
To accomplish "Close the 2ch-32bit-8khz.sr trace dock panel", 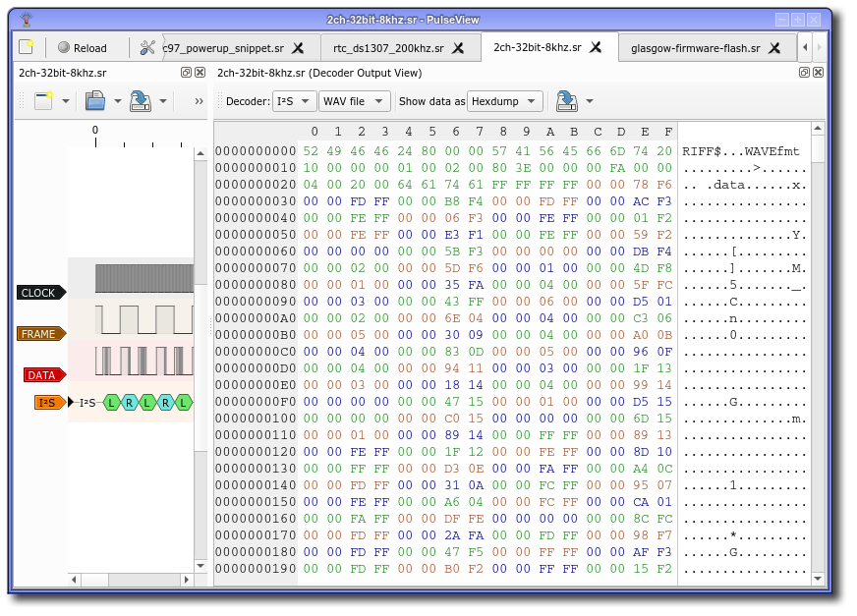I will 200,72.
